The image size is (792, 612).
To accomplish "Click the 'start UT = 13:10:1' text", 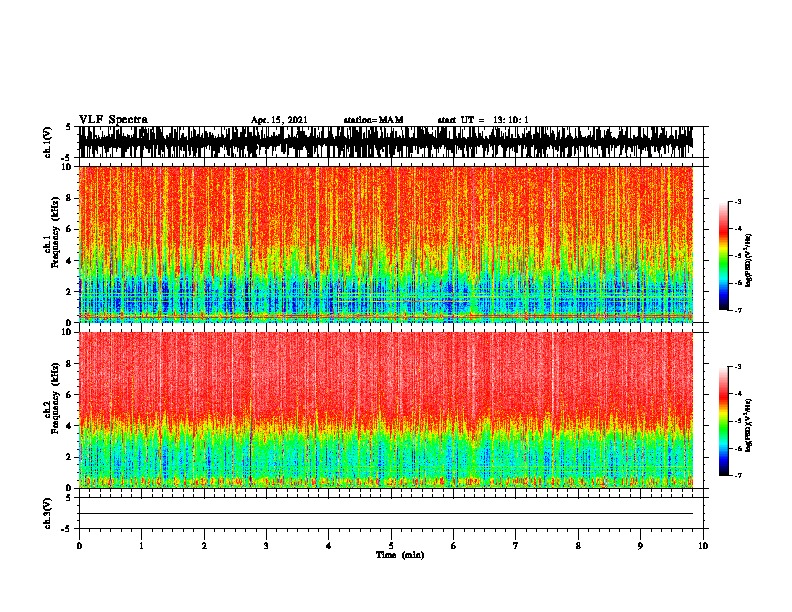I will pos(483,120).
